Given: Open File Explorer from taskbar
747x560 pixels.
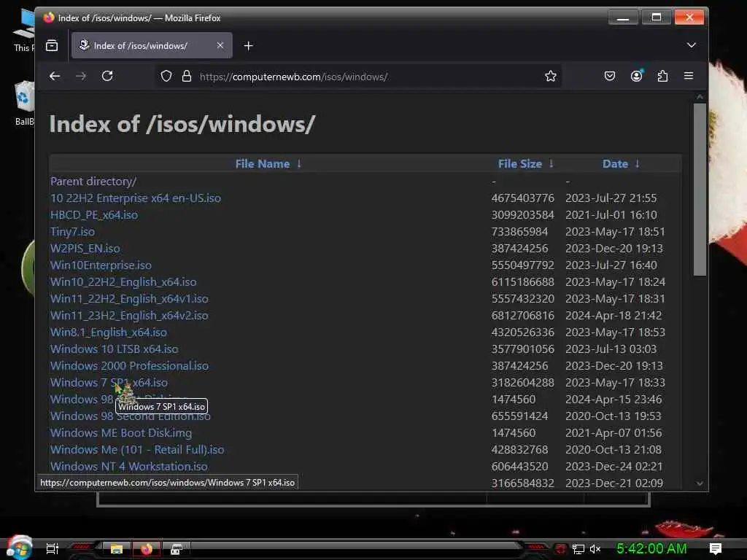Looking at the screenshot, I should point(116,549).
